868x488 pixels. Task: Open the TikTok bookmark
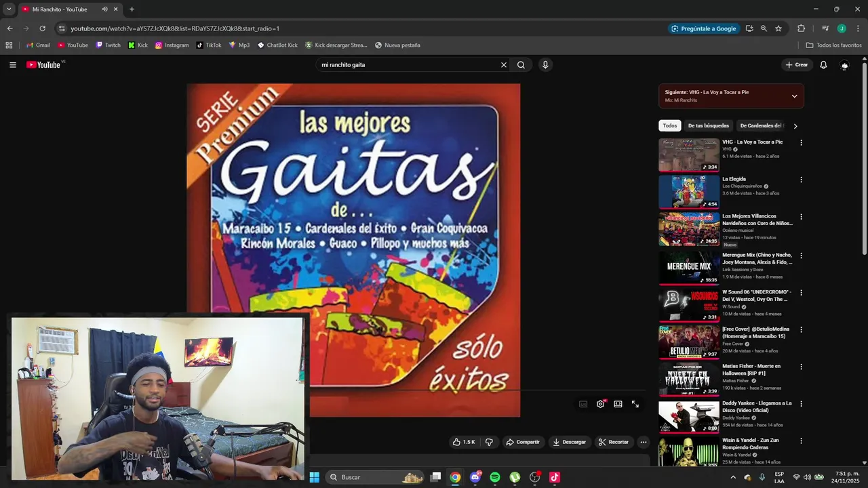pos(209,45)
